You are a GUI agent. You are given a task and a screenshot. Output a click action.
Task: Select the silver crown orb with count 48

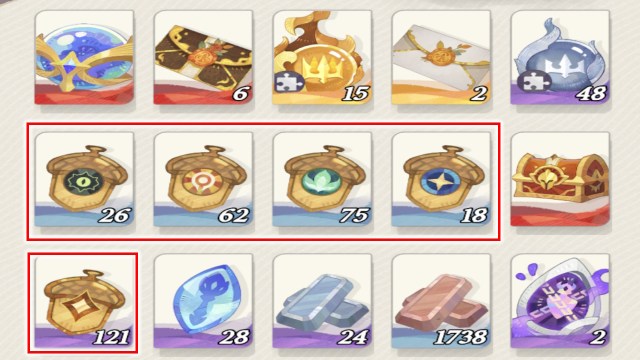click(x=560, y=58)
